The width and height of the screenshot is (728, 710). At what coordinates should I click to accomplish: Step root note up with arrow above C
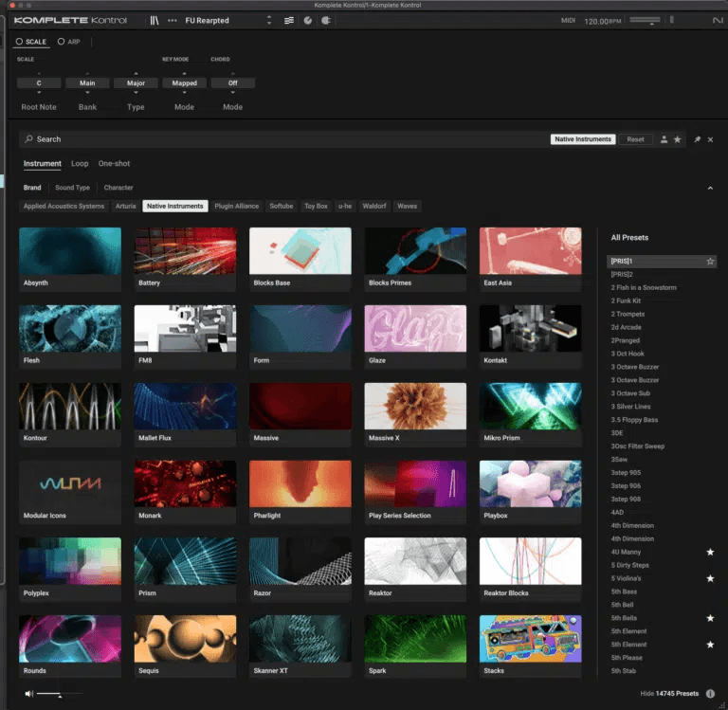pos(39,73)
